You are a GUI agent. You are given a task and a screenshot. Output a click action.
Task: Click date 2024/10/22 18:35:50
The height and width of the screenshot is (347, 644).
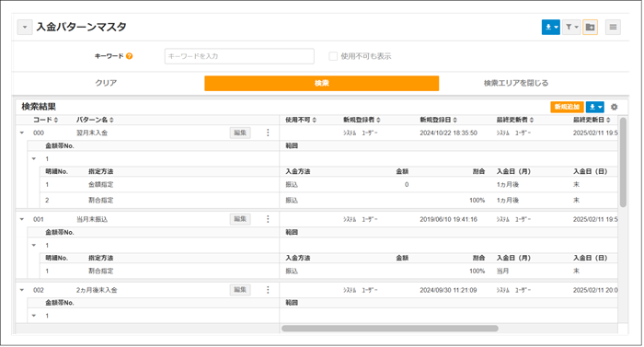449,133
